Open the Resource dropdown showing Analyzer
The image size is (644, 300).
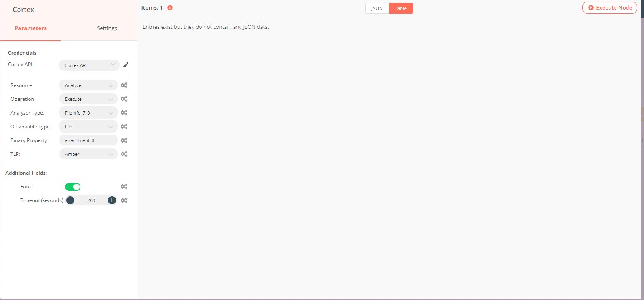[88, 85]
